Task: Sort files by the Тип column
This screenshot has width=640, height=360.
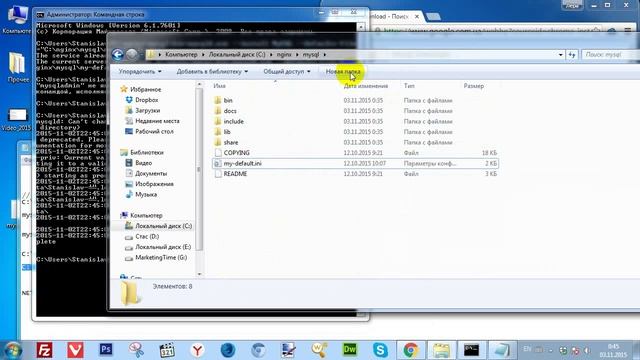Action: pyautogui.click(x=409, y=86)
